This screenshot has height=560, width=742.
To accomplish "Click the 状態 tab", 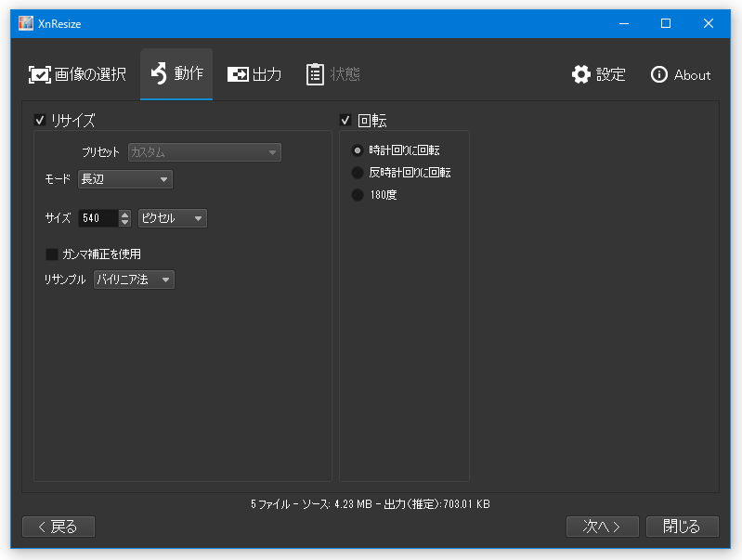I will pos(333,74).
